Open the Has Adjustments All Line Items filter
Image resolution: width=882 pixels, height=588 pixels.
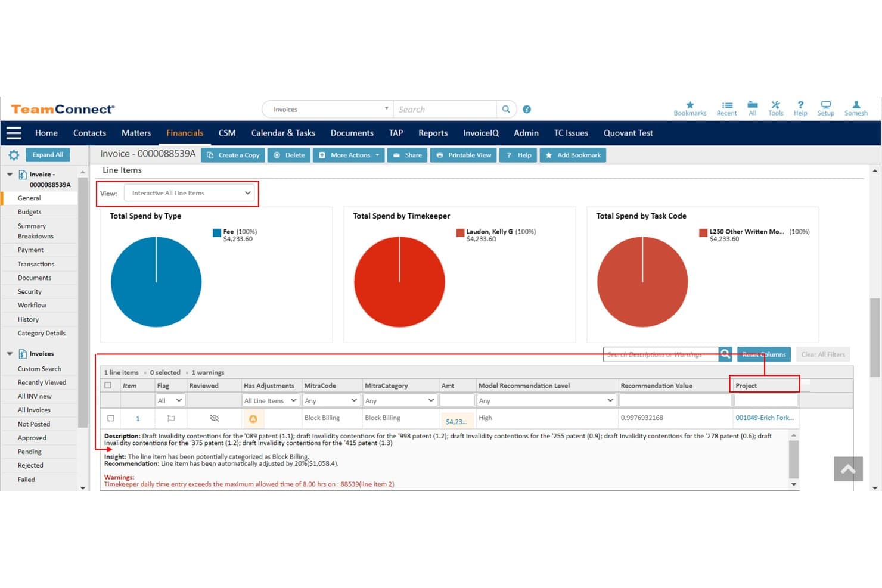click(271, 400)
